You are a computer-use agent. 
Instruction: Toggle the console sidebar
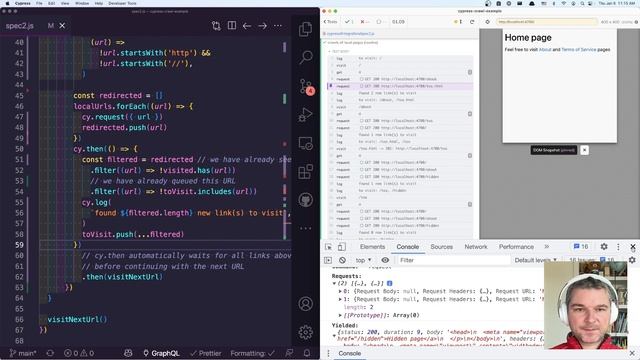tap(328, 260)
